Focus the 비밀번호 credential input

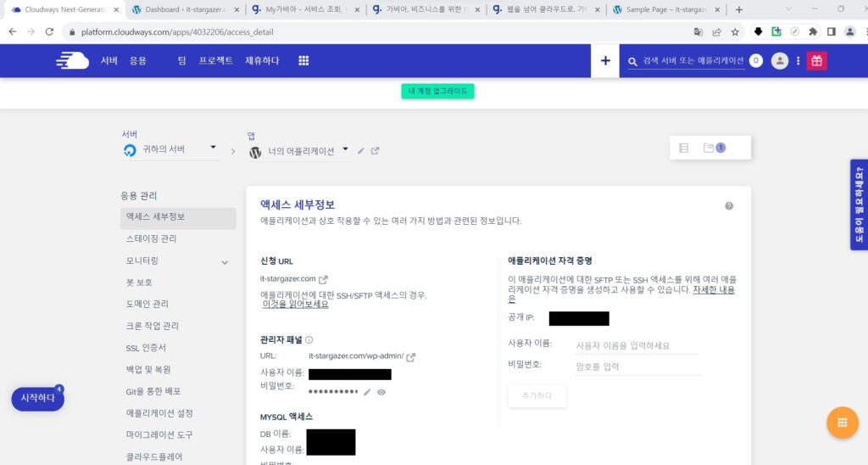point(637,367)
